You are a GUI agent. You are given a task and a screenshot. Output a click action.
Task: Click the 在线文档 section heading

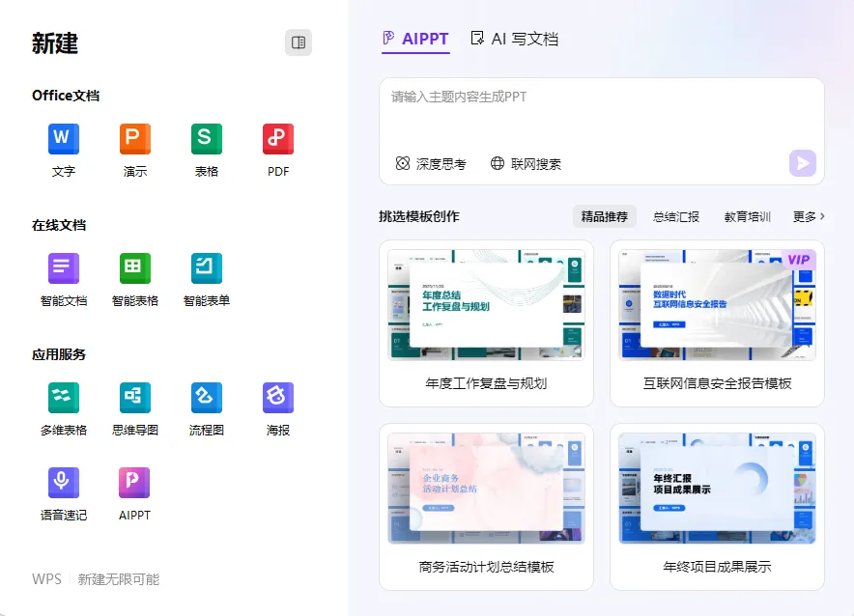59,225
